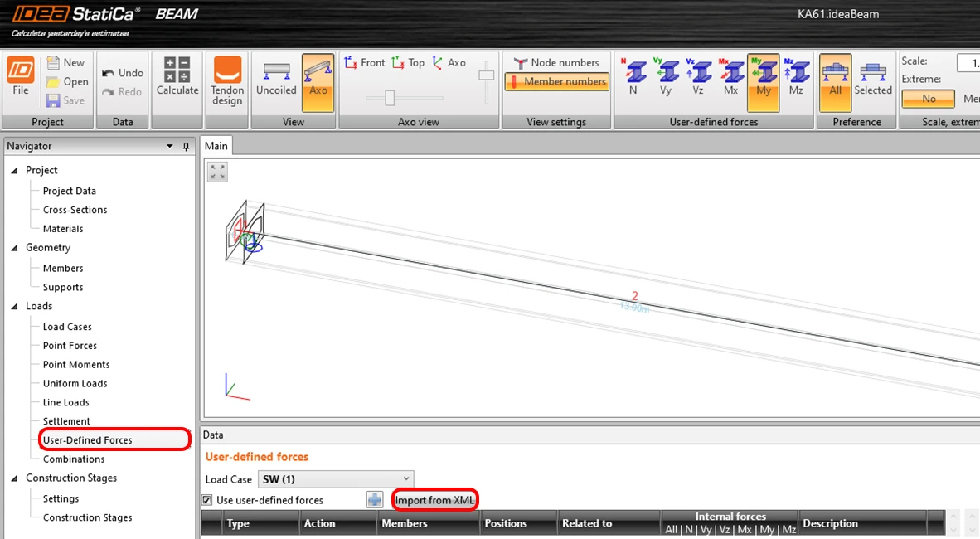Click the Type column header
The width and height of the screenshot is (980, 539).
click(x=260, y=523)
